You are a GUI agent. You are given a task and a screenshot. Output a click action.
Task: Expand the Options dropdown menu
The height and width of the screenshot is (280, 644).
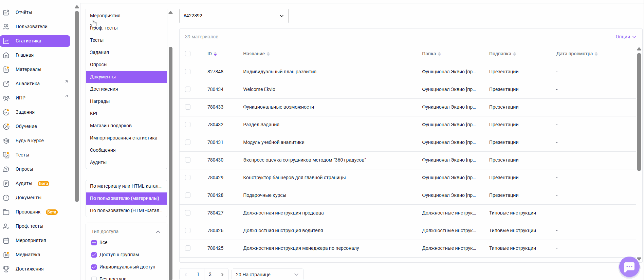(x=625, y=37)
